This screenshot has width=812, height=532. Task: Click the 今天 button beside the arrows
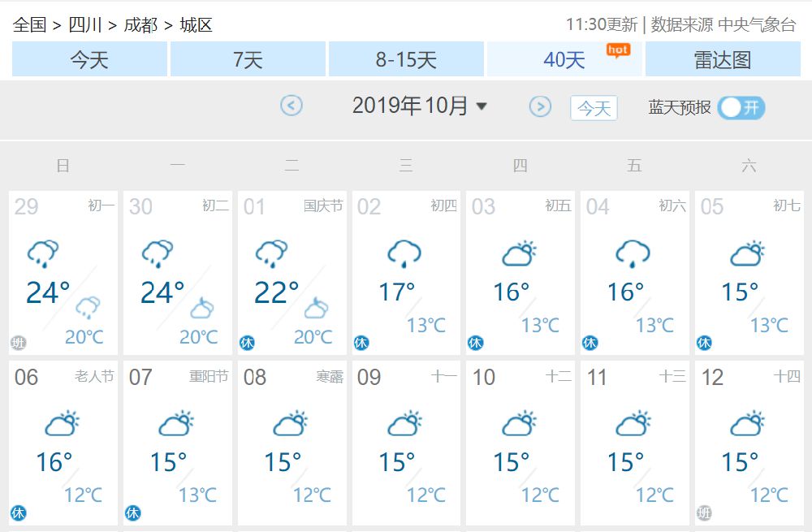click(593, 106)
